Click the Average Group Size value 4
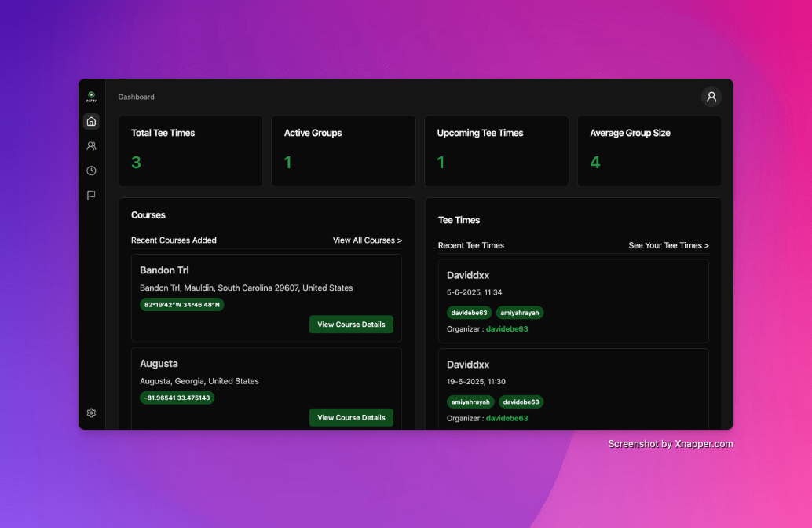The height and width of the screenshot is (528, 812). [x=595, y=163]
